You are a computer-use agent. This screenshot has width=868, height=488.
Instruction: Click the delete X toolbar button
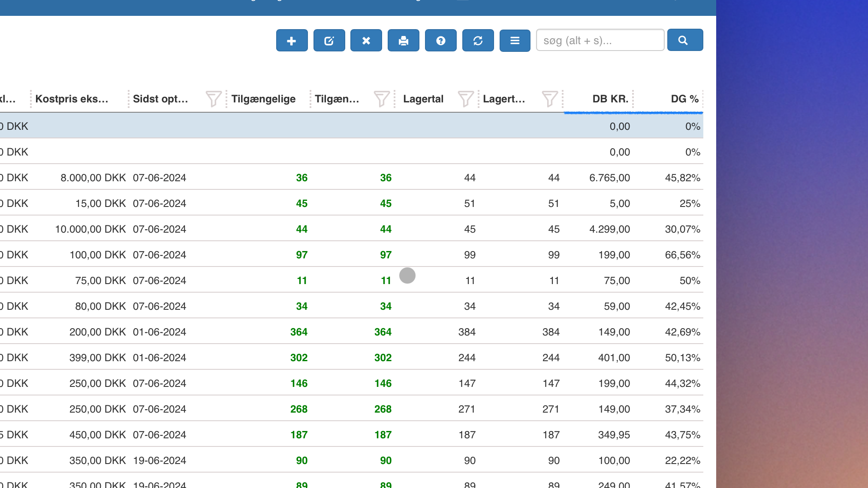(366, 41)
